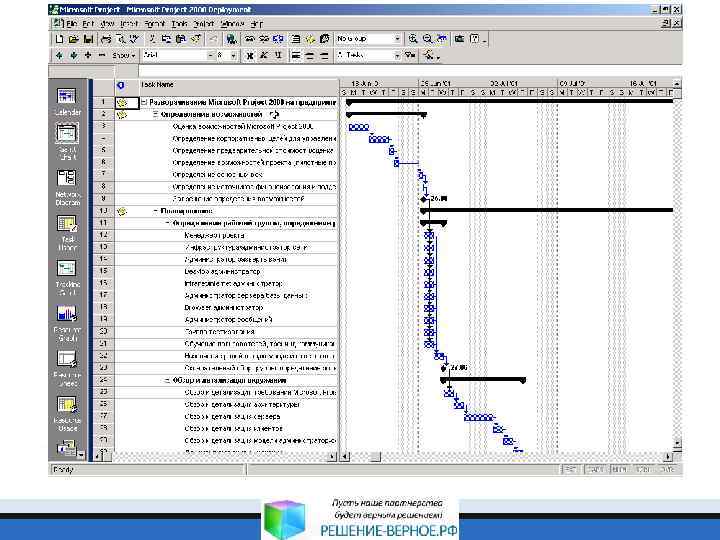This screenshot has width=720, height=540.
Task: Collapse summary task in row 11
Action: pyautogui.click(x=168, y=223)
